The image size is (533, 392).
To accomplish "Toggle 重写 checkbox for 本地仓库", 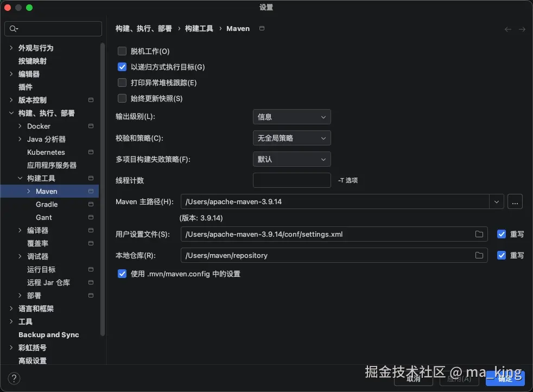I will coord(502,255).
